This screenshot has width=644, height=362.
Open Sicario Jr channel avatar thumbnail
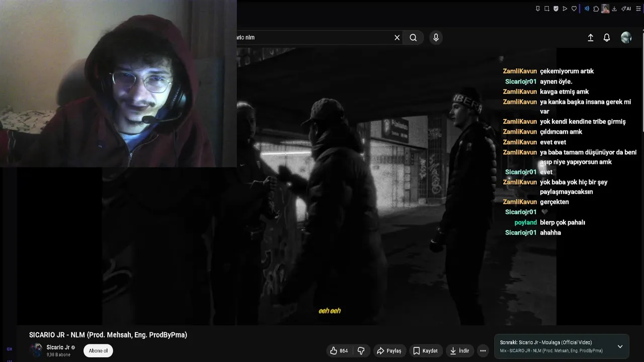click(x=36, y=350)
